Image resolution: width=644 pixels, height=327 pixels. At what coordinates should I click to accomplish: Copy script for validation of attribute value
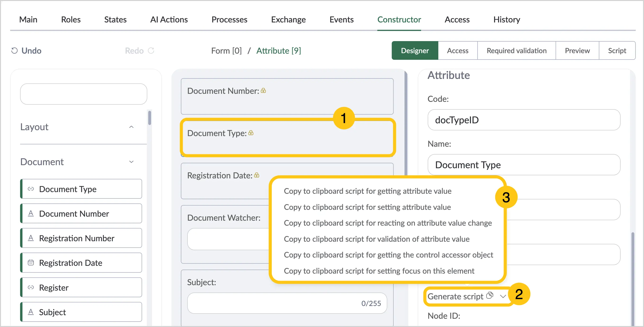tap(377, 239)
